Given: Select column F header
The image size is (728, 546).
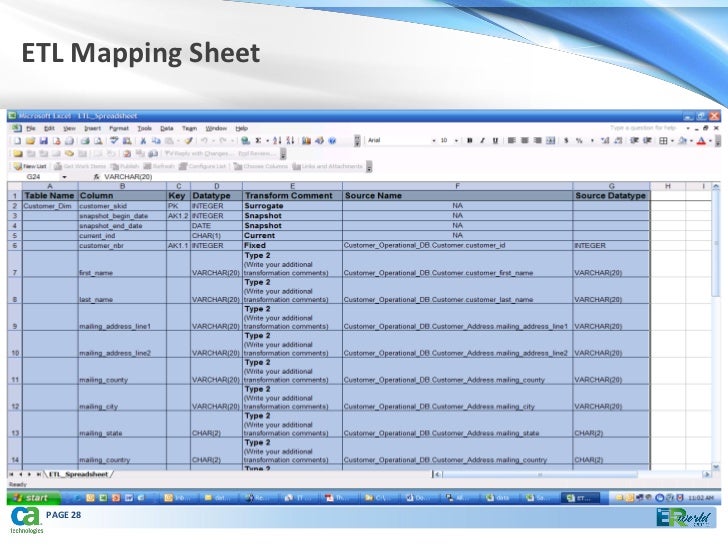Looking at the screenshot, I should (457, 186).
